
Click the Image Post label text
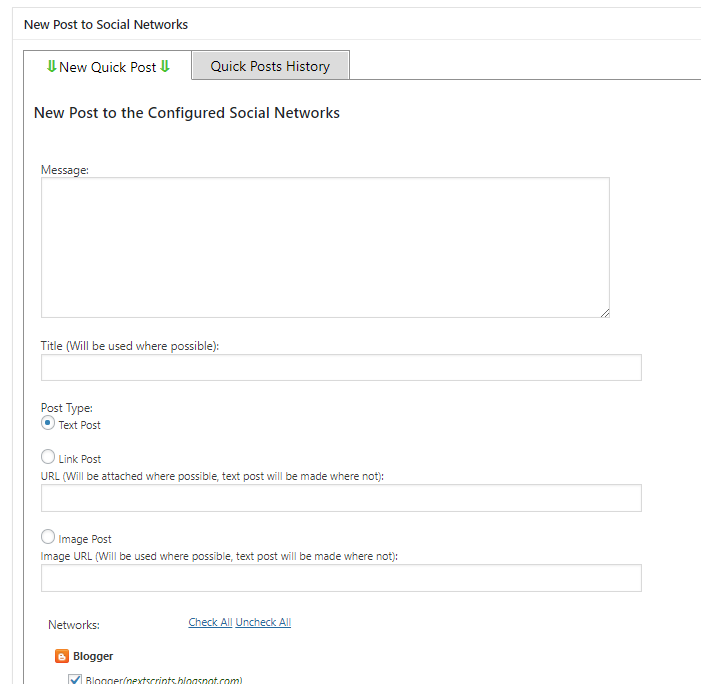[85, 539]
